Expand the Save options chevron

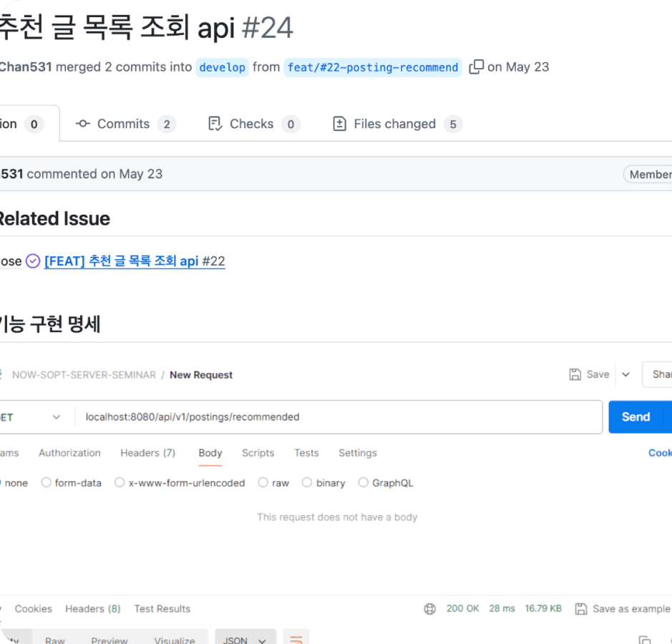pyautogui.click(x=625, y=374)
